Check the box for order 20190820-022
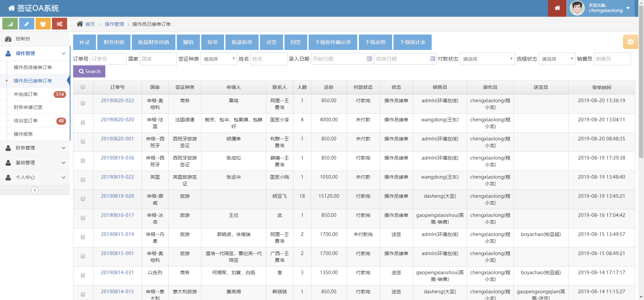Viewport: 644px width, 300px height. pyautogui.click(x=83, y=103)
